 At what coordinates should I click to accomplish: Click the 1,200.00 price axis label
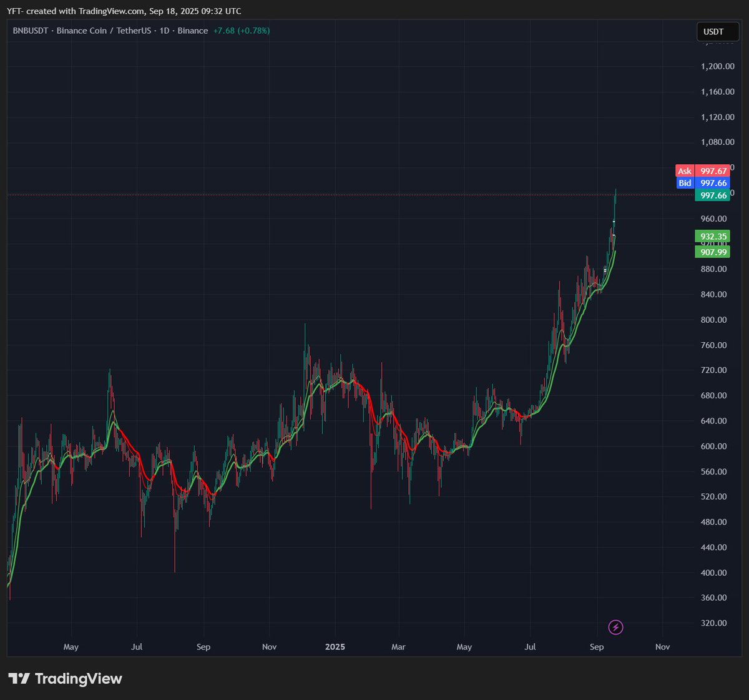(717, 66)
